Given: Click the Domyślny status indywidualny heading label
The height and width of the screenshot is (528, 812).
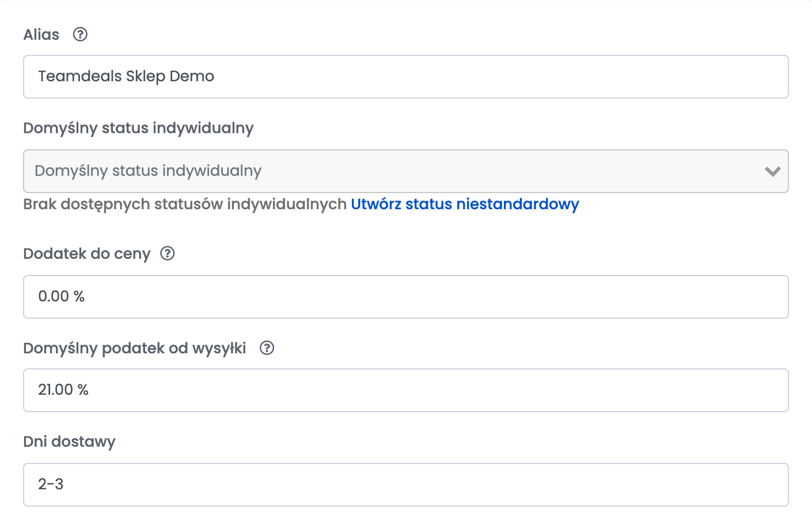Looking at the screenshot, I should pos(138,128).
